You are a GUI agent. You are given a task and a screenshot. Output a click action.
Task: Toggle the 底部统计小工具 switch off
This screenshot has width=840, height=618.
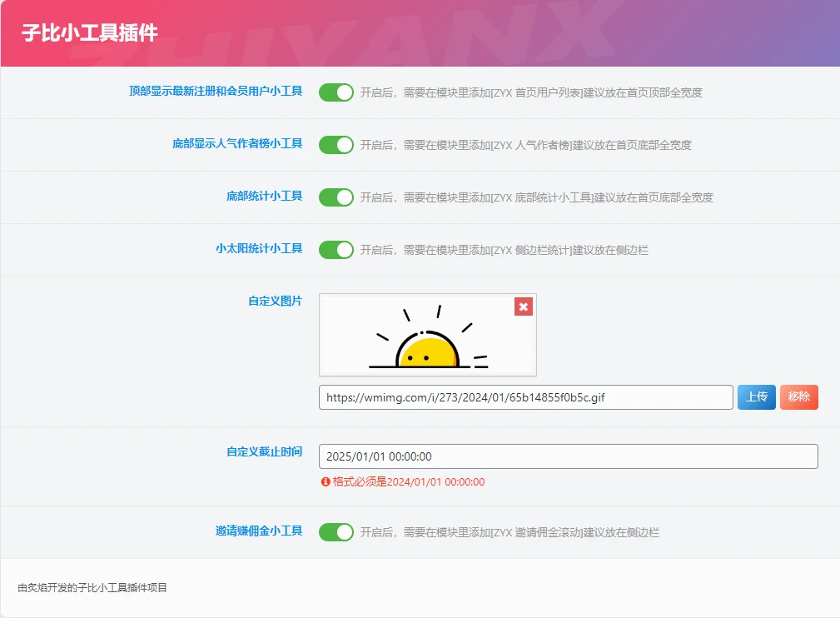pos(336,197)
